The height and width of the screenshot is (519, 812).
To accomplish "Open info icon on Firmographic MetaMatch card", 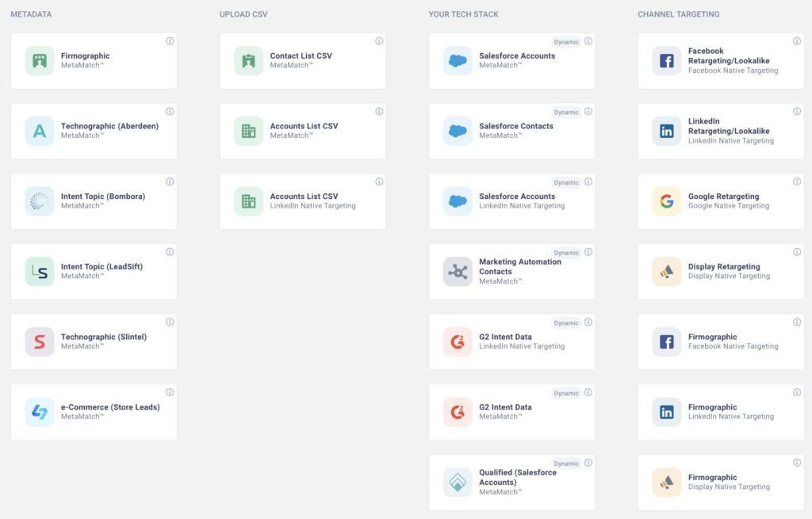I will pos(170,41).
